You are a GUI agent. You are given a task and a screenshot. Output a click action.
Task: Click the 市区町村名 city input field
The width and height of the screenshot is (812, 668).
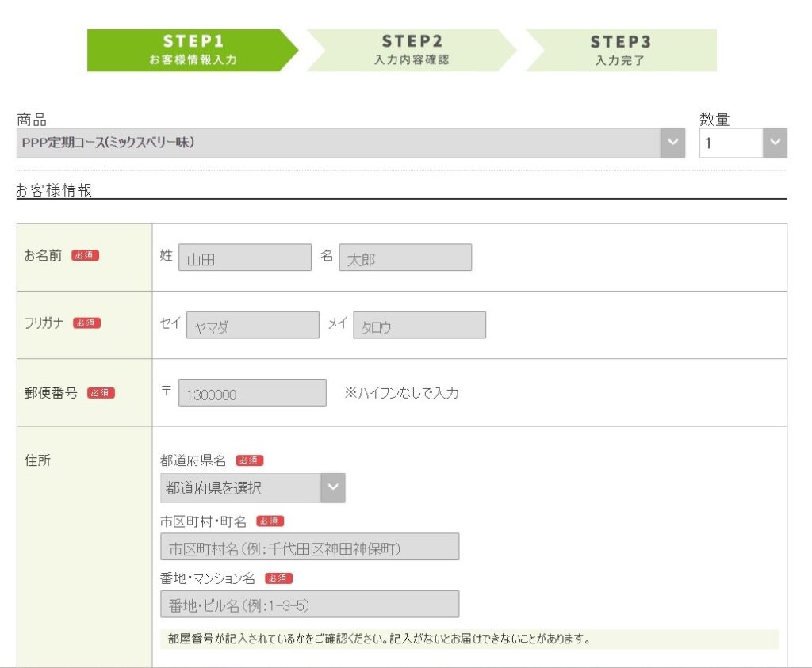point(309,547)
